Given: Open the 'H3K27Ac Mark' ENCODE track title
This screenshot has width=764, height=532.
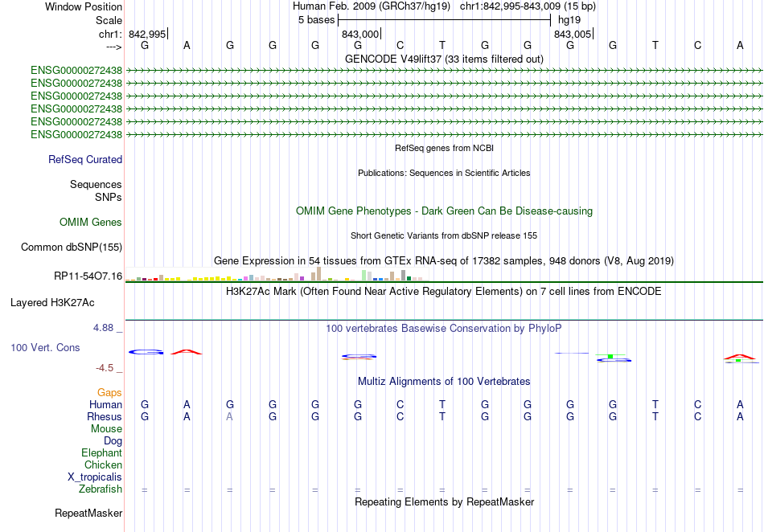Looking at the screenshot, I should coord(444,292).
